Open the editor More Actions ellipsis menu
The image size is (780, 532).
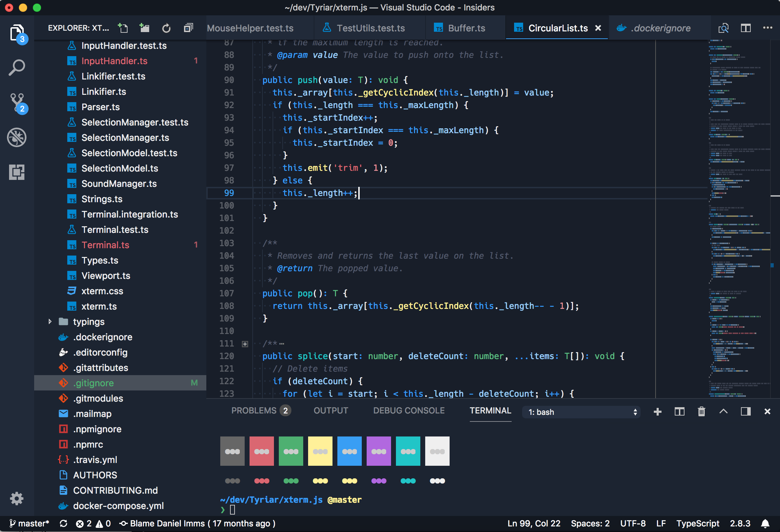pos(768,28)
